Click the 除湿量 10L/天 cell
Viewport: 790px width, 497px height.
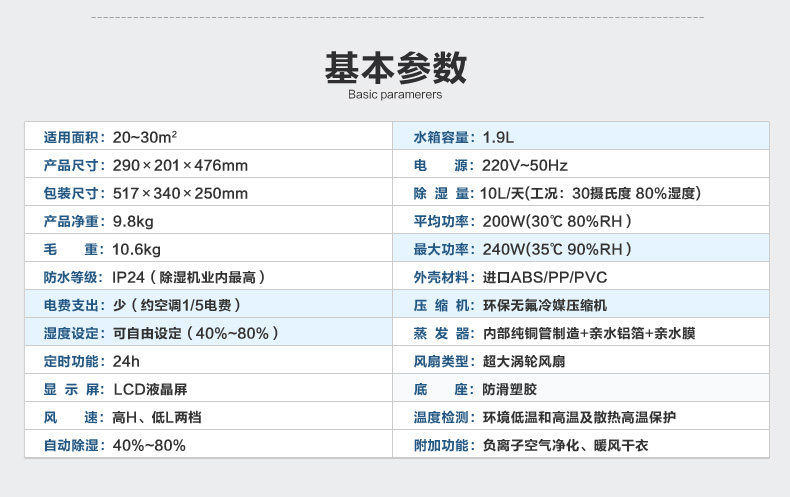pos(580,193)
